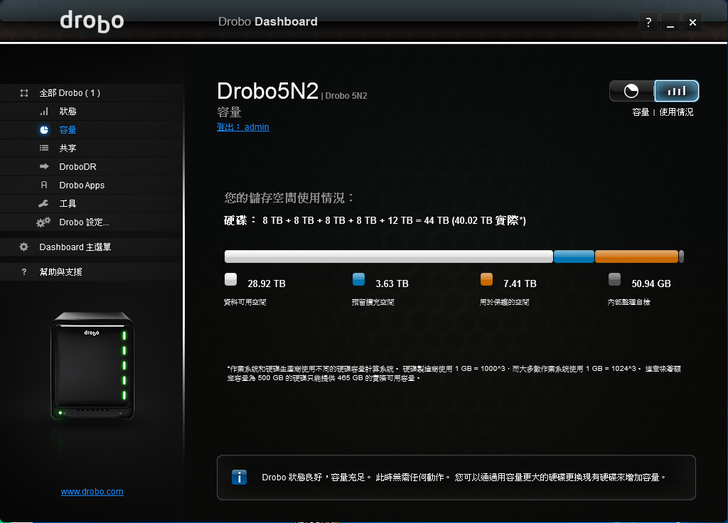Click the status bars icon beside 狀態

tap(44, 111)
